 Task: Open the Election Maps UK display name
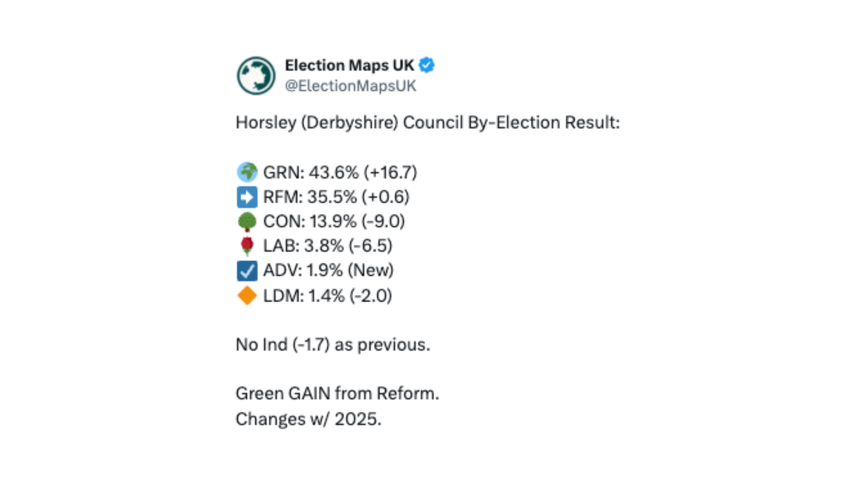[349, 65]
